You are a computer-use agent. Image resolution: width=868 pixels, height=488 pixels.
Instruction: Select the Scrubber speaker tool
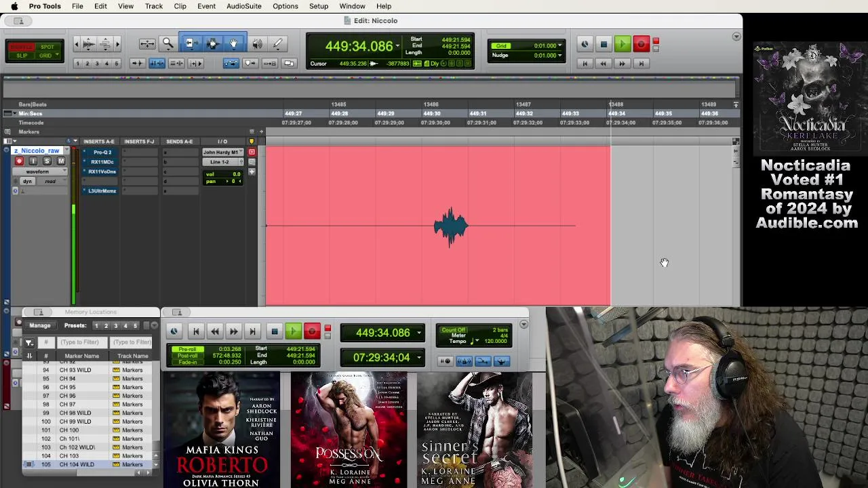[x=257, y=44]
